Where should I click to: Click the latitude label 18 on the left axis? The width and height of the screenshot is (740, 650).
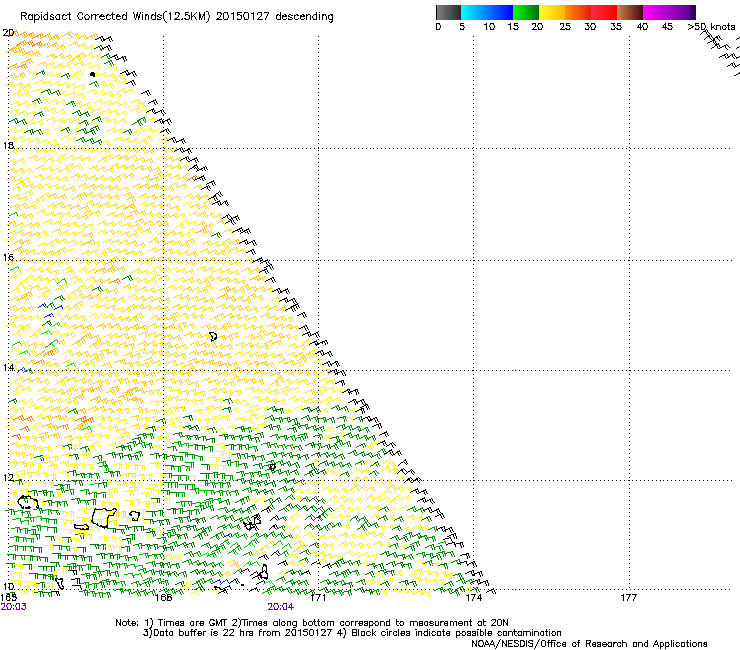[8, 145]
